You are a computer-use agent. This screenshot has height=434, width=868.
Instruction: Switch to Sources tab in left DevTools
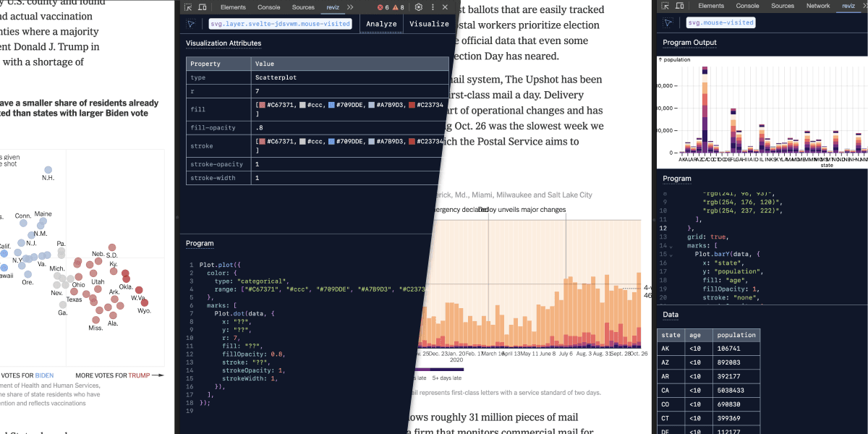point(303,7)
